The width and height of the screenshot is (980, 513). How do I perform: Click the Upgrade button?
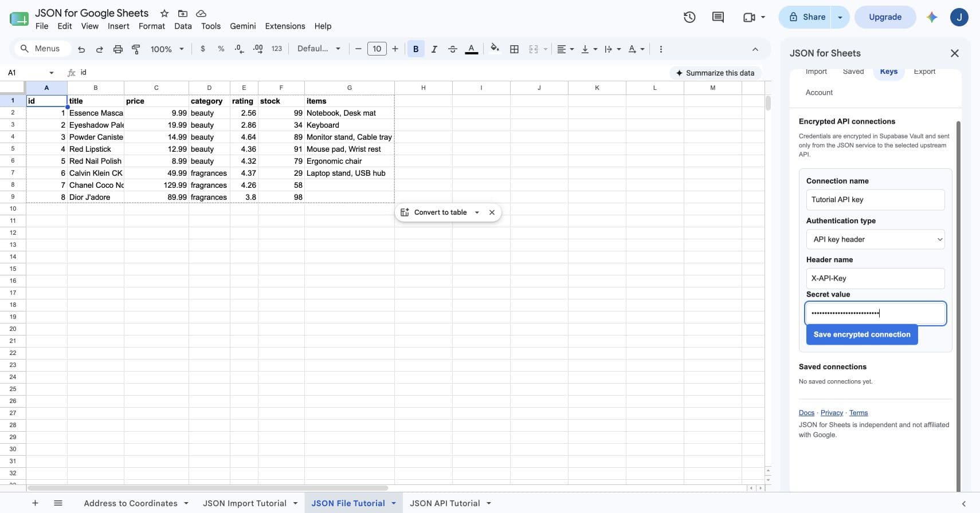[885, 17]
